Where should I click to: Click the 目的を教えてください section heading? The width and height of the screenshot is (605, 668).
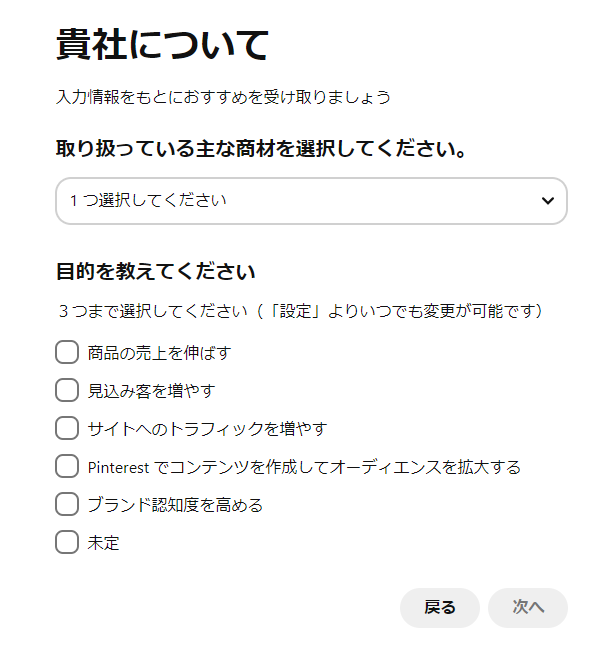[x=156, y=271]
